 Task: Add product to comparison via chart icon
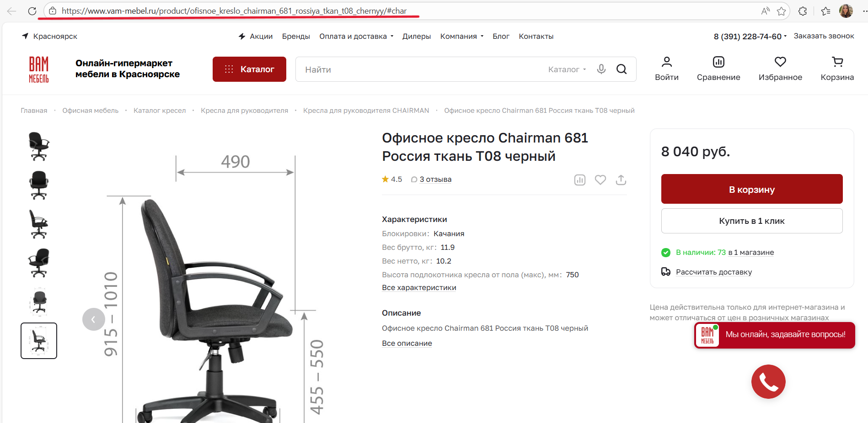pyautogui.click(x=580, y=180)
